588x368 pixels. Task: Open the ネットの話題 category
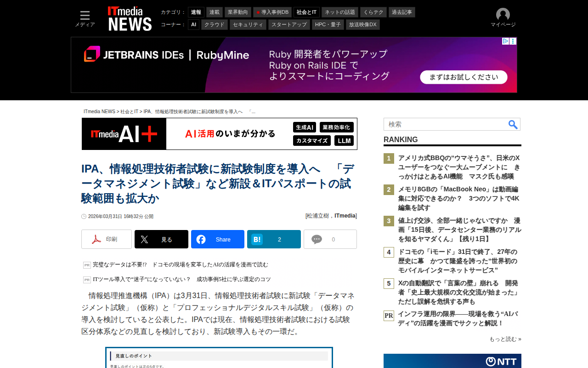click(340, 12)
